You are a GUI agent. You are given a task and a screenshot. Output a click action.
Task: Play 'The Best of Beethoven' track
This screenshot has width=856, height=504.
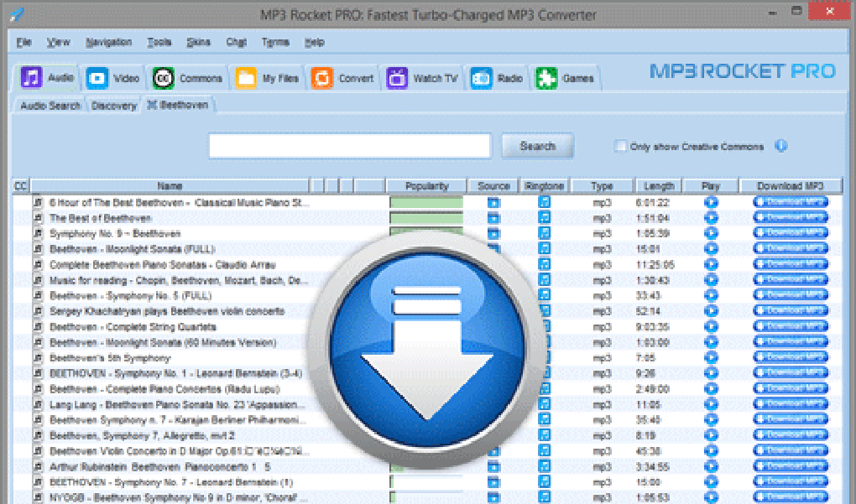(x=711, y=218)
